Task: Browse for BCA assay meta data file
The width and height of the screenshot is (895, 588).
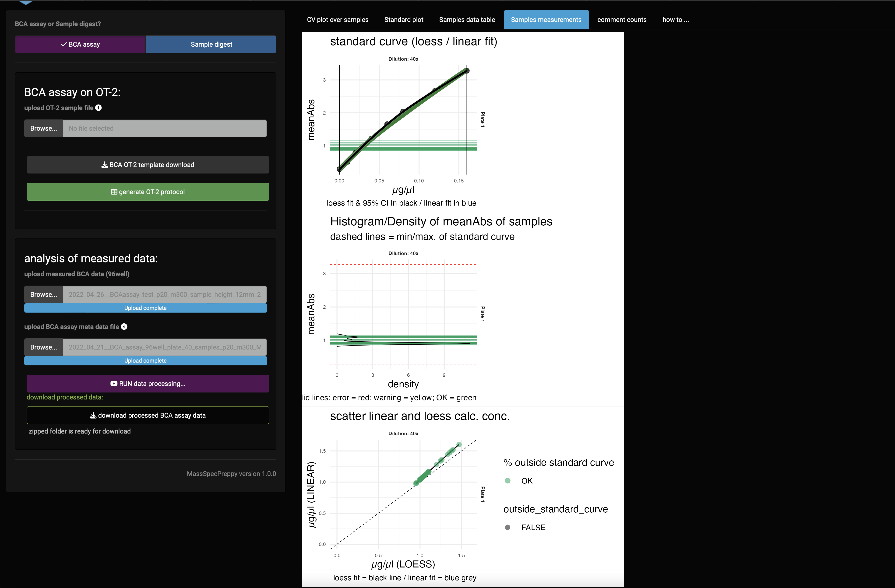Action: [44, 347]
